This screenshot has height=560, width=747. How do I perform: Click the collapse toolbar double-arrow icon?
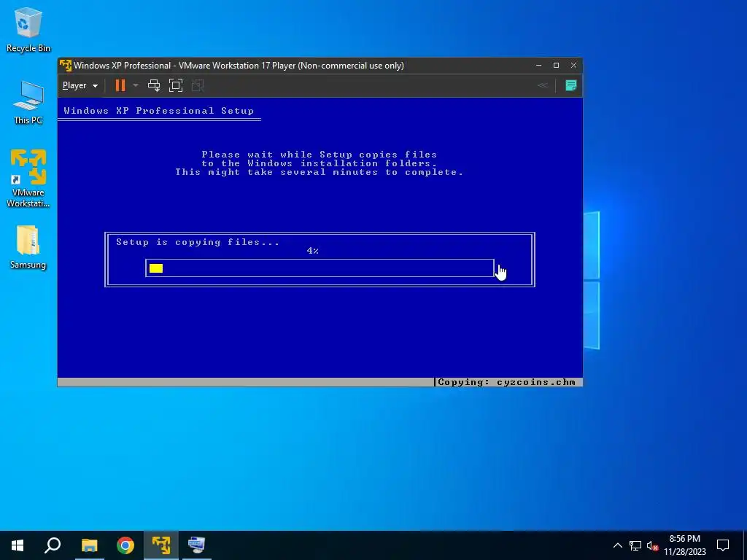point(543,86)
